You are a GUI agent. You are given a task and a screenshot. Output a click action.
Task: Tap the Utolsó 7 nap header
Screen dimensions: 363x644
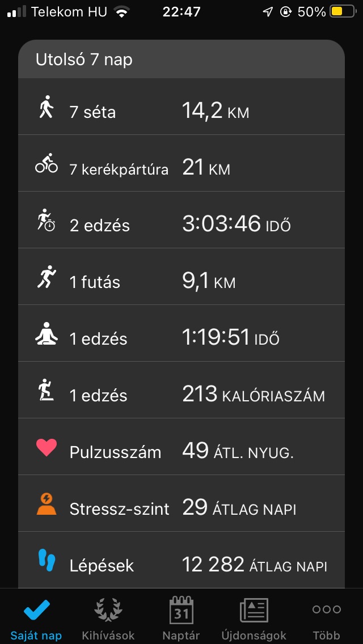[x=84, y=60]
